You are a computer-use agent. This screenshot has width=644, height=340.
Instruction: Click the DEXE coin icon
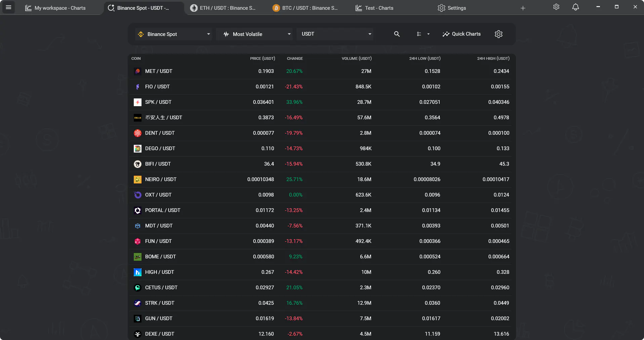click(x=137, y=334)
